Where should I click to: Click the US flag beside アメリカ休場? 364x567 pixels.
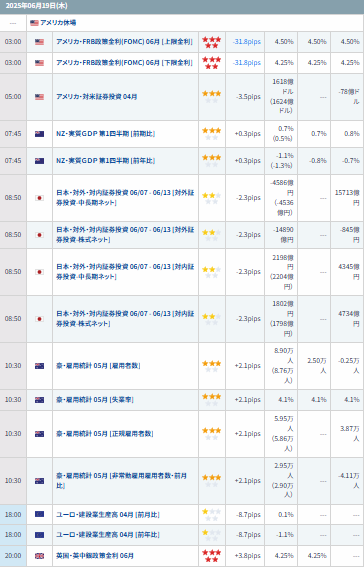pyautogui.click(x=34, y=23)
